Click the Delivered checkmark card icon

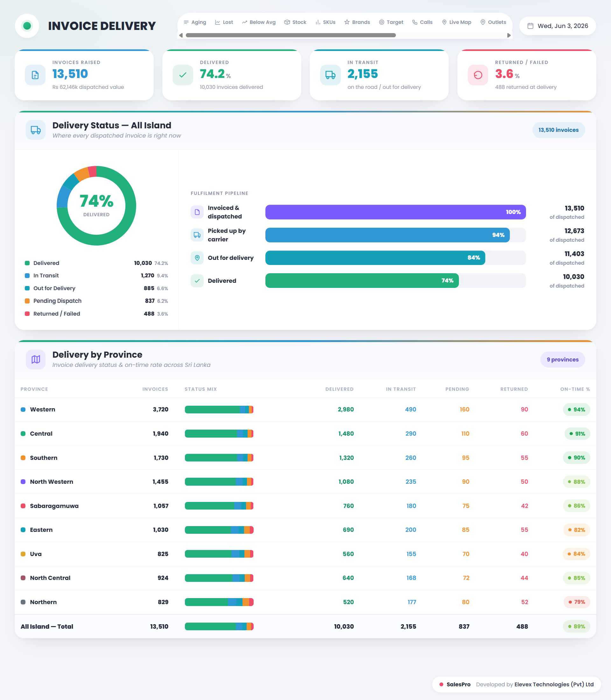[183, 75]
